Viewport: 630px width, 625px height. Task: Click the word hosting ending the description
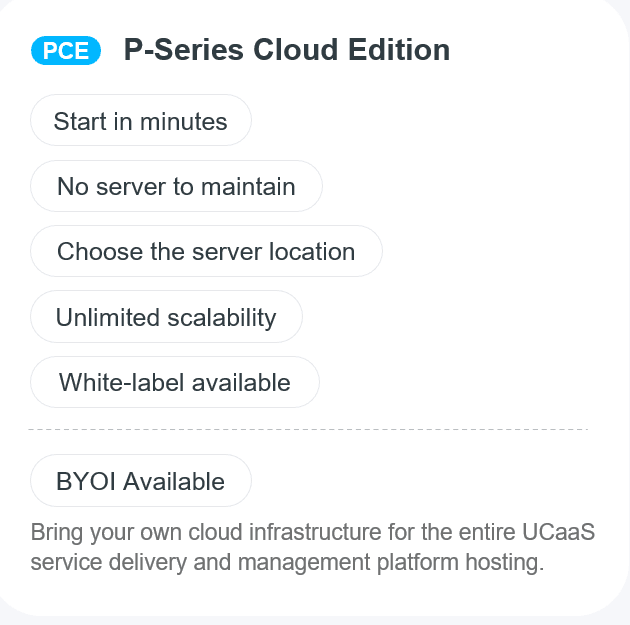tap(505, 562)
